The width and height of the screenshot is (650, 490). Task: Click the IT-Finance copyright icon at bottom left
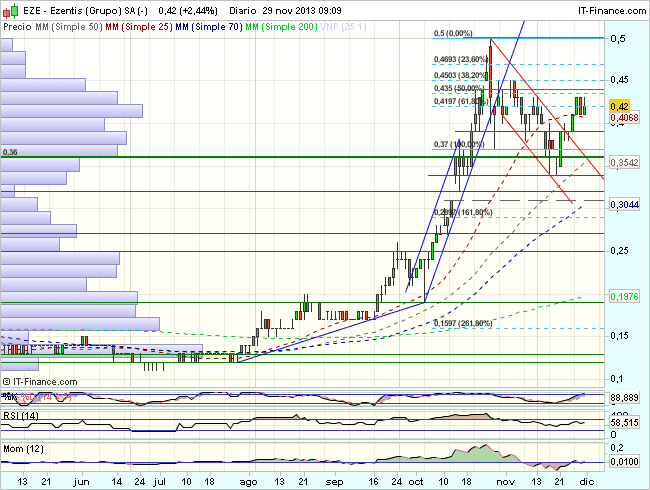9,382
